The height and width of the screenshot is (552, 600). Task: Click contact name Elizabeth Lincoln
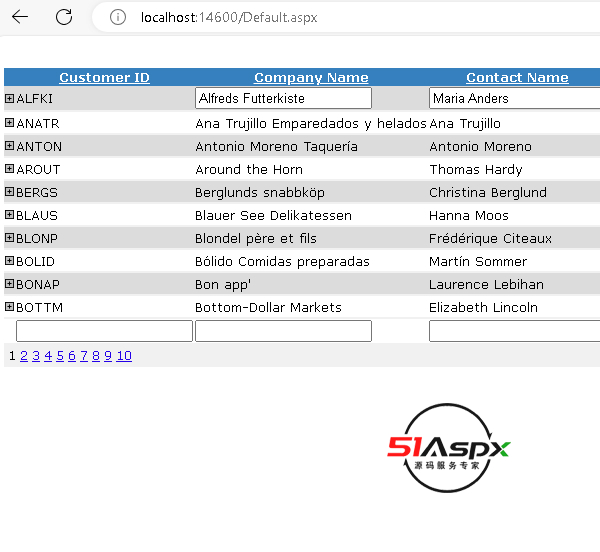point(483,307)
